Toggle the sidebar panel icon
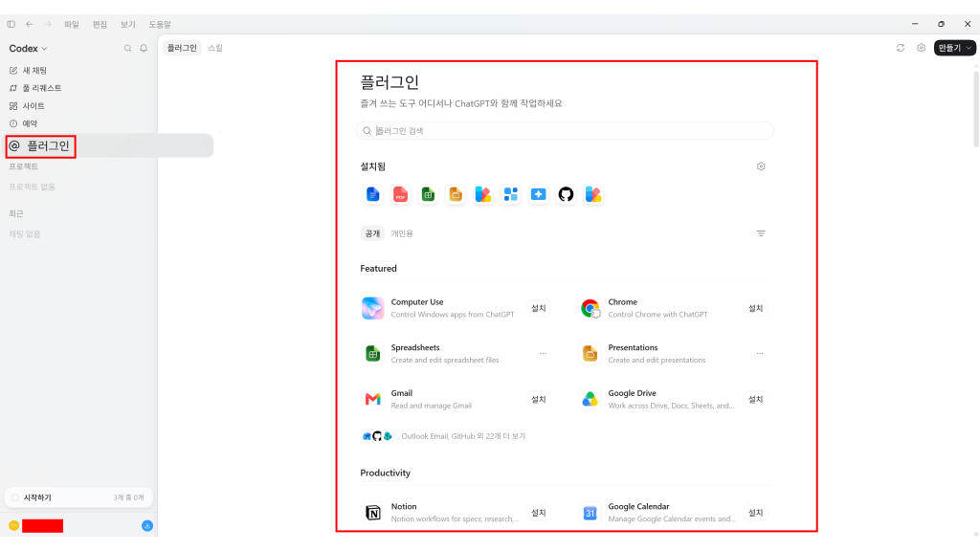980x551 pixels. pyautogui.click(x=11, y=24)
